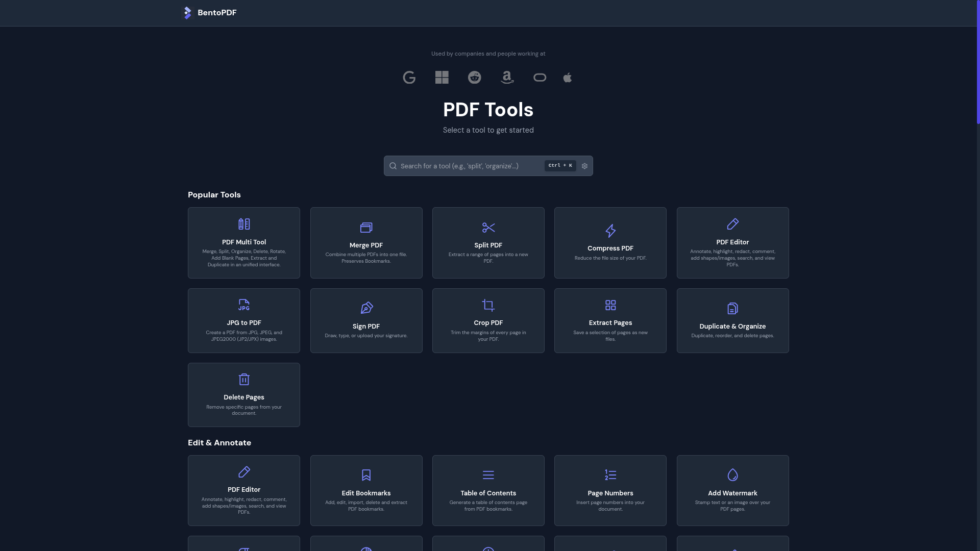Open the Table of Contents card
The width and height of the screenshot is (980, 551).
(488, 490)
